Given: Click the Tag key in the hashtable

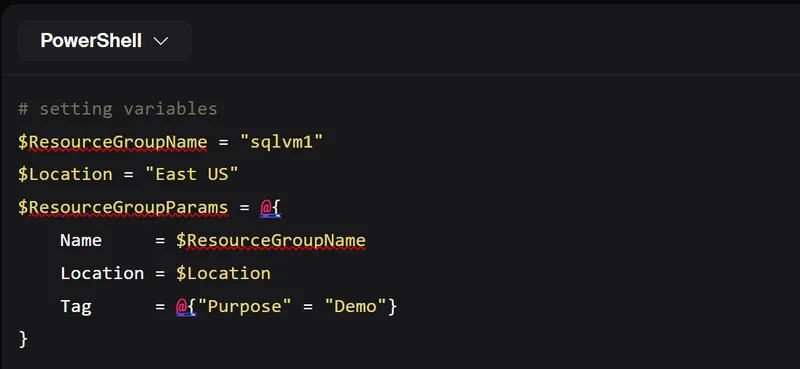Looking at the screenshot, I should 76,306.
